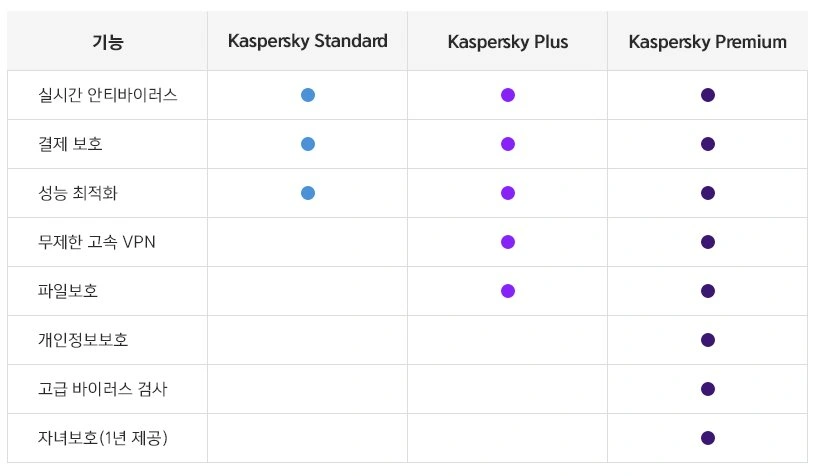814x476 pixels.
Task: Click Standard dot for 실시간 안티바이러스
Action: click(308, 95)
